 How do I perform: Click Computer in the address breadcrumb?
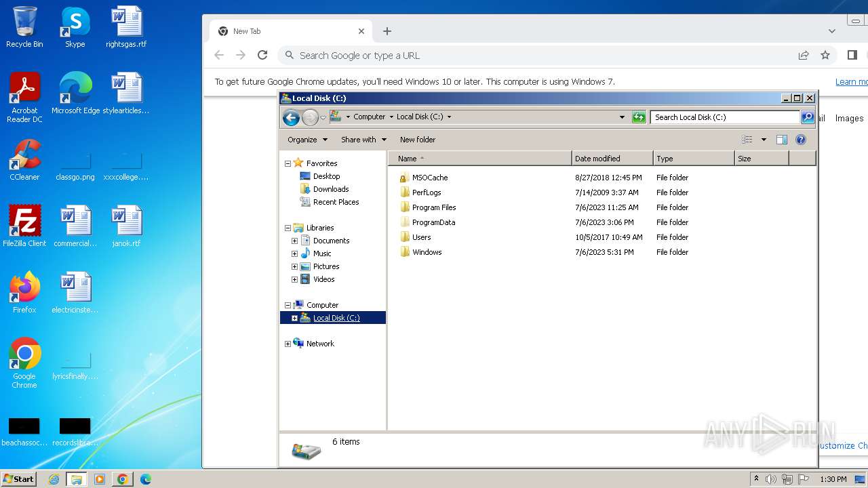[x=369, y=117]
